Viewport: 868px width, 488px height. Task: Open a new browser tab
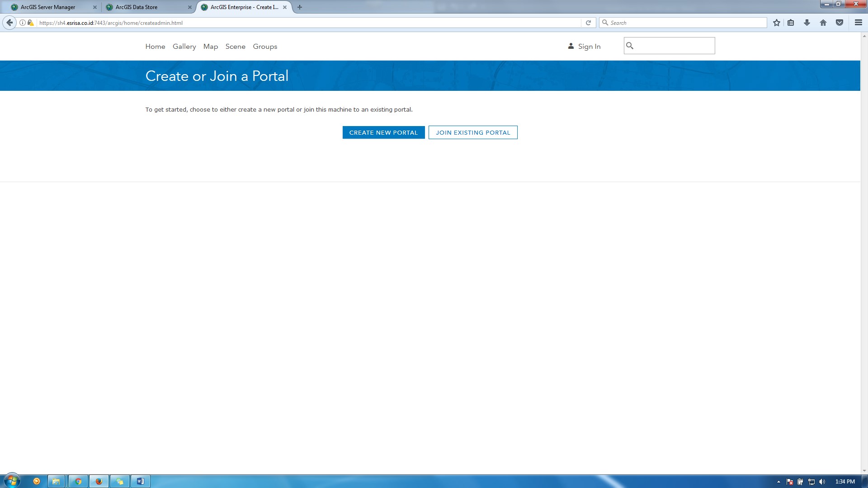pyautogui.click(x=300, y=7)
